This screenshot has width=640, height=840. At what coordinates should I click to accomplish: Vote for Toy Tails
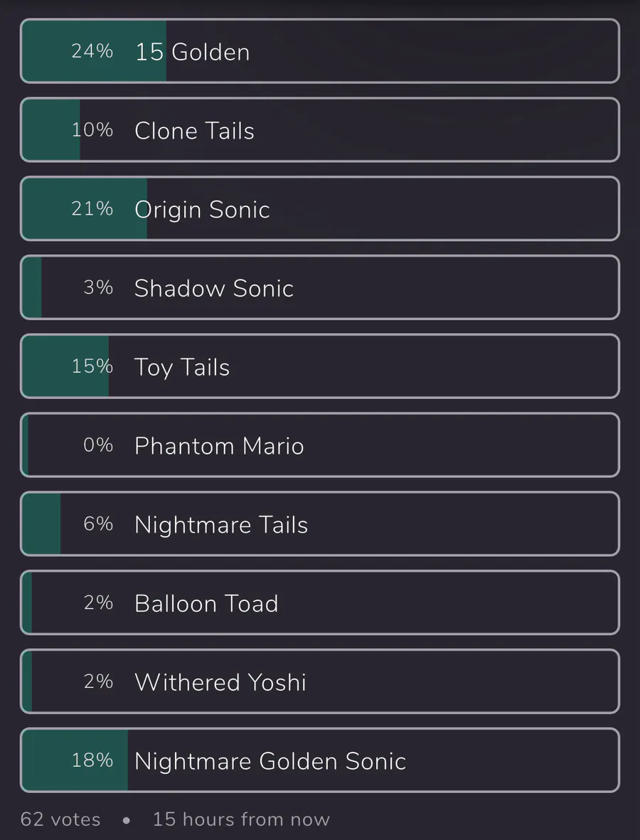tap(320, 366)
